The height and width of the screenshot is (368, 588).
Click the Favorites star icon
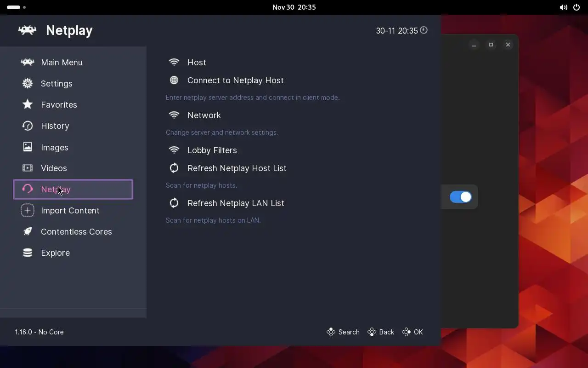28,104
